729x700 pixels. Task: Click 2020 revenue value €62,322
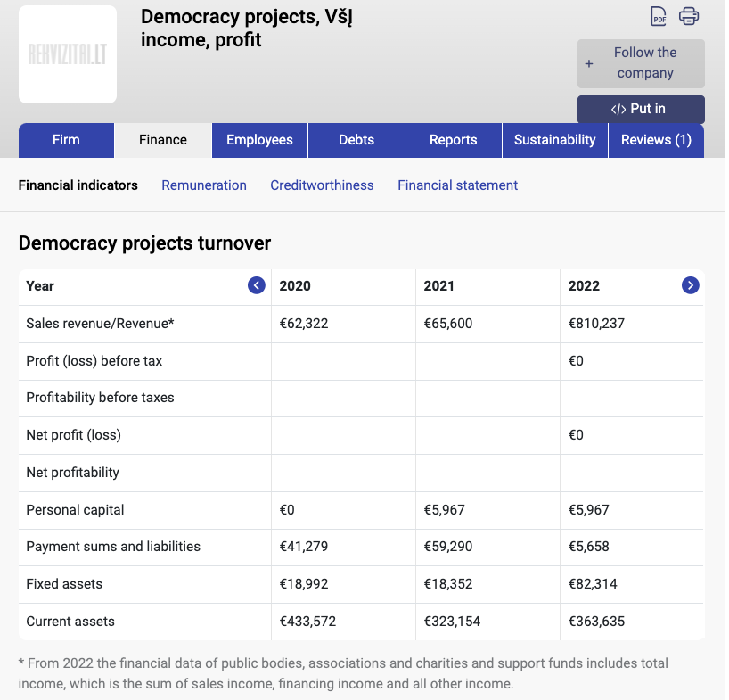304,324
